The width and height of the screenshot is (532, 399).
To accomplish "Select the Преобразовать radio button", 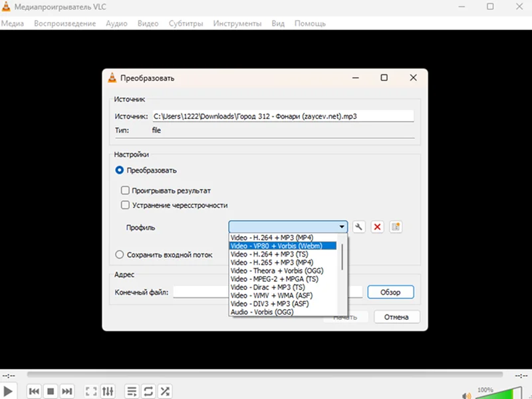I will coord(120,170).
